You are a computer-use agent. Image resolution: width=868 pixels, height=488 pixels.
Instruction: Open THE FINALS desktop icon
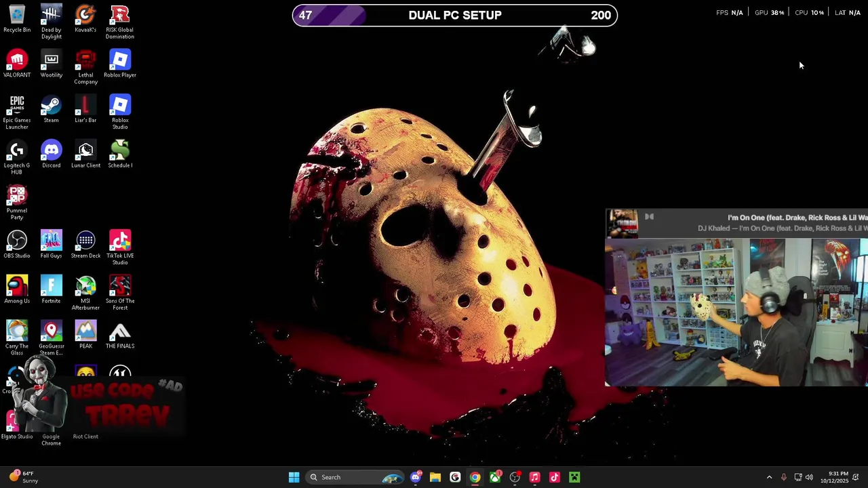120,335
